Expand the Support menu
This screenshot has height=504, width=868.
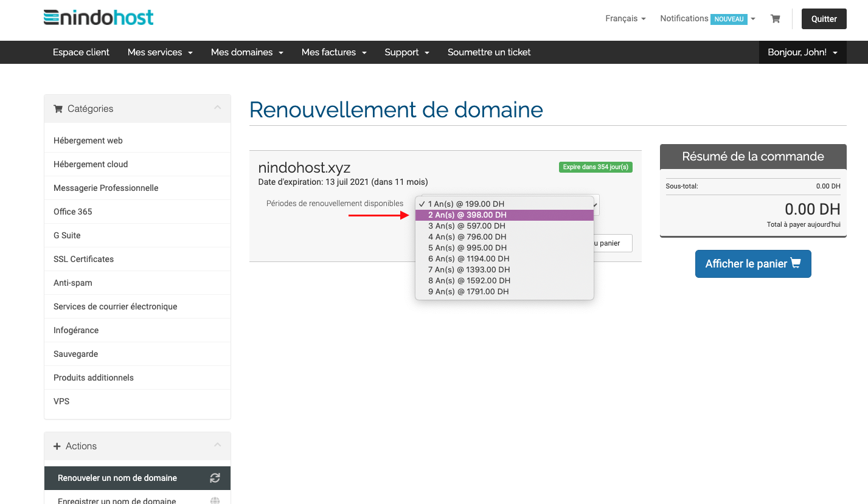(407, 52)
